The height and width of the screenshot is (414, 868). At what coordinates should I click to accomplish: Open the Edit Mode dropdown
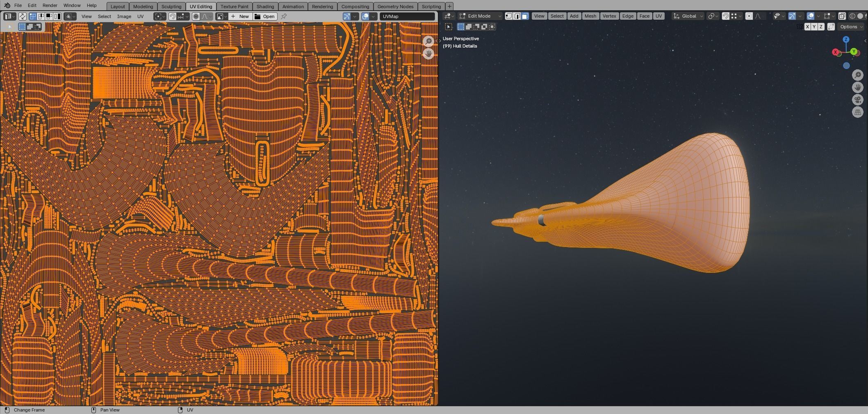coord(480,16)
